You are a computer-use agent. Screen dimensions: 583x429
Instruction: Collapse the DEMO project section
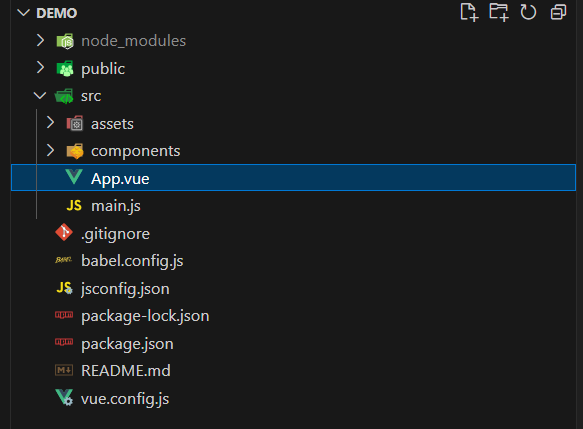pyautogui.click(x=23, y=13)
